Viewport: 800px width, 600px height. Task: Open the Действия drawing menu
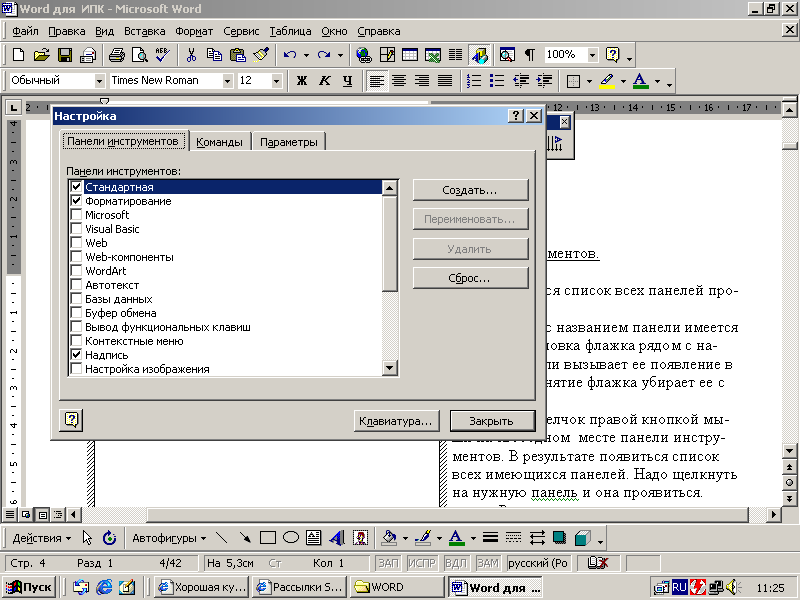pos(42,538)
